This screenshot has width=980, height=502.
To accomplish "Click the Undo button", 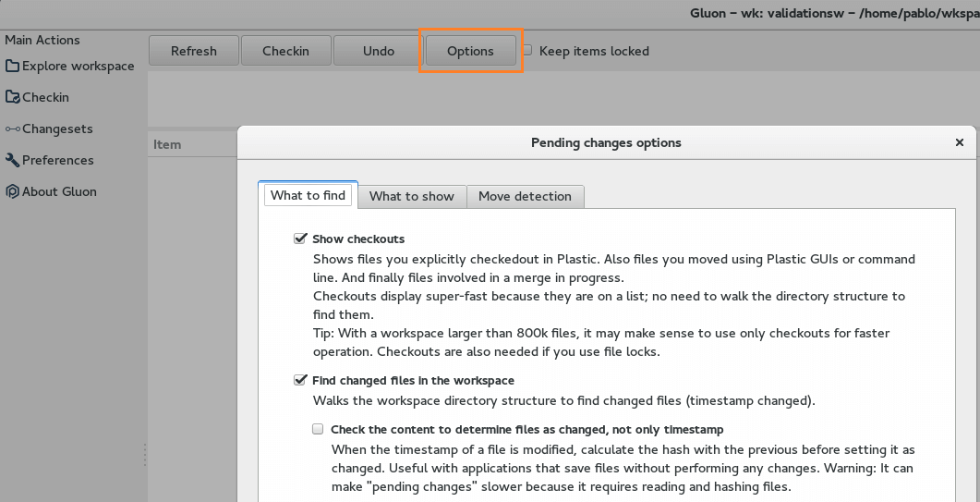I will [378, 51].
